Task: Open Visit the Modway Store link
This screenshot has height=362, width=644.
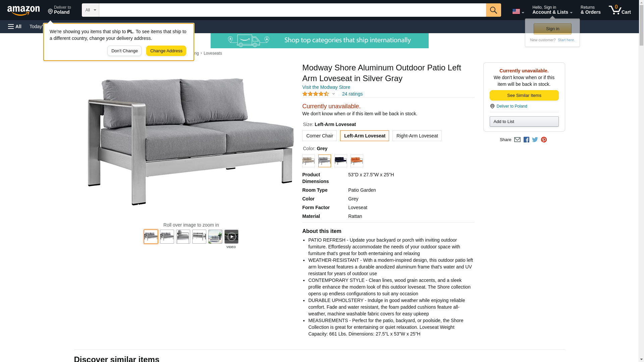Action: (x=326, y=87)
